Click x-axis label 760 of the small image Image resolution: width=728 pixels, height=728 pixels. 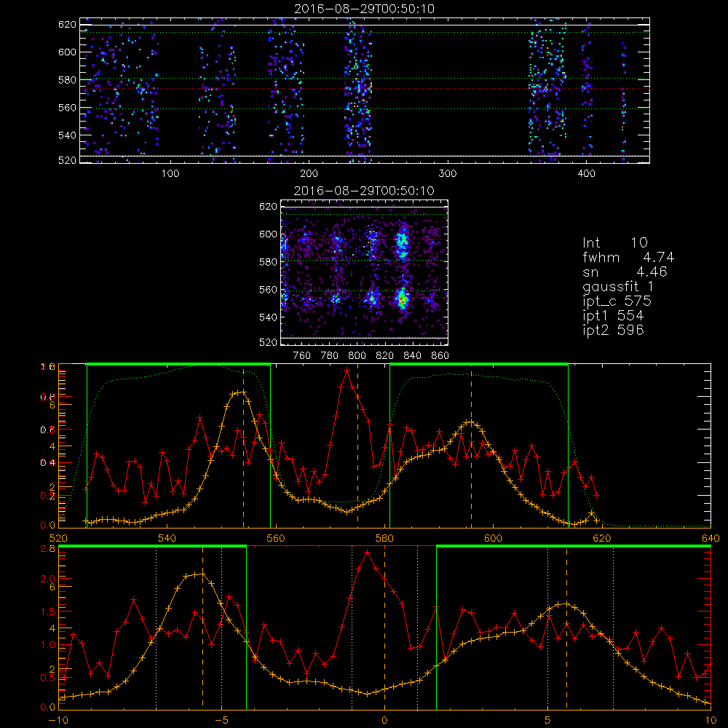302,356
